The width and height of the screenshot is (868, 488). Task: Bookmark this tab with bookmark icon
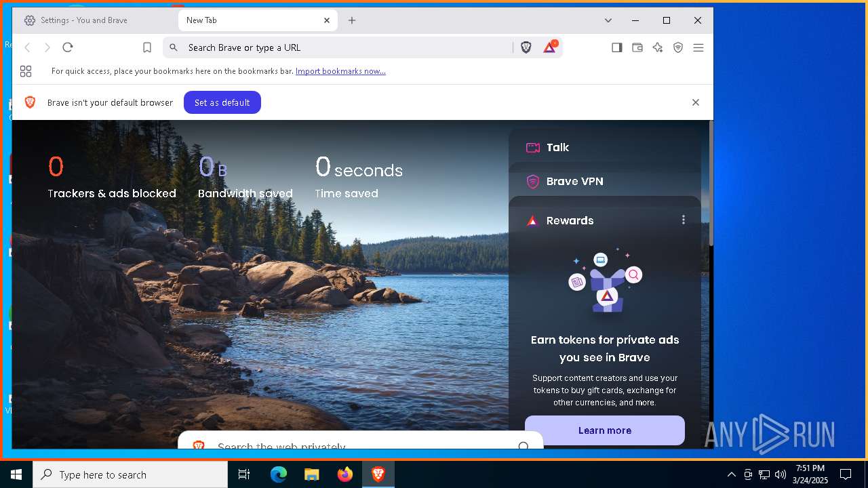pos(147,47)
